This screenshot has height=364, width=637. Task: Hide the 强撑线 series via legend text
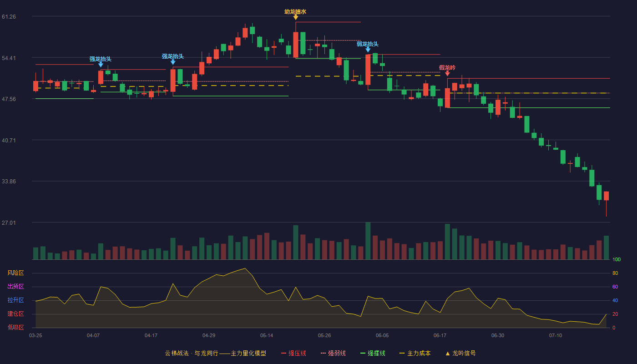376,353
